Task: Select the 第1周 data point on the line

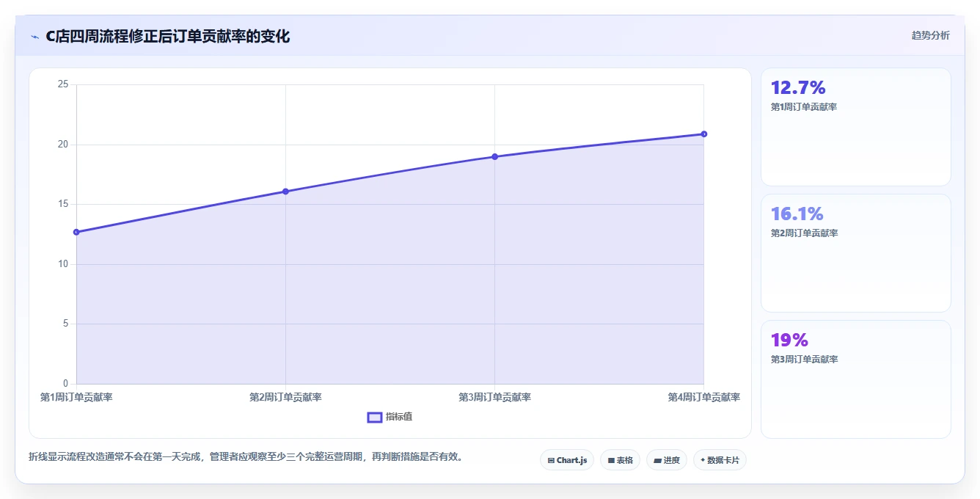Action: (76, 232)
